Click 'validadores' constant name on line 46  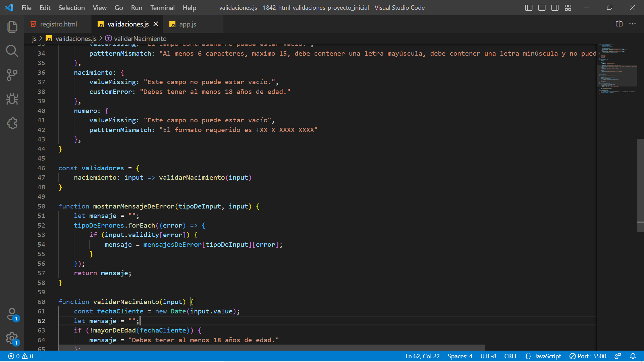tap(103, 168)
